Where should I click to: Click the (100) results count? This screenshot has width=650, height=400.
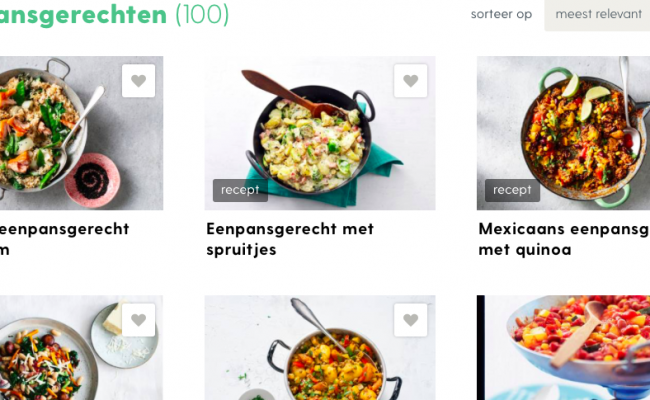(x=202, y=15)
